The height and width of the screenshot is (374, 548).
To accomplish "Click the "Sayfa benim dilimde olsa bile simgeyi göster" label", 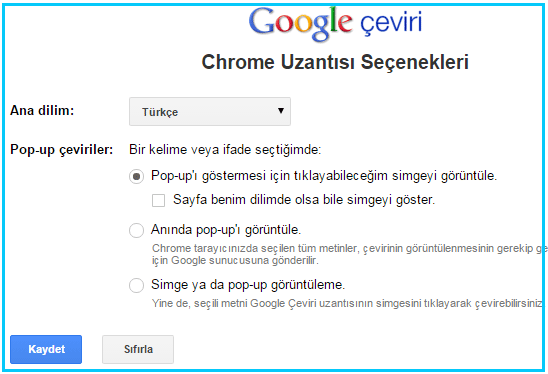I will 304,200.
